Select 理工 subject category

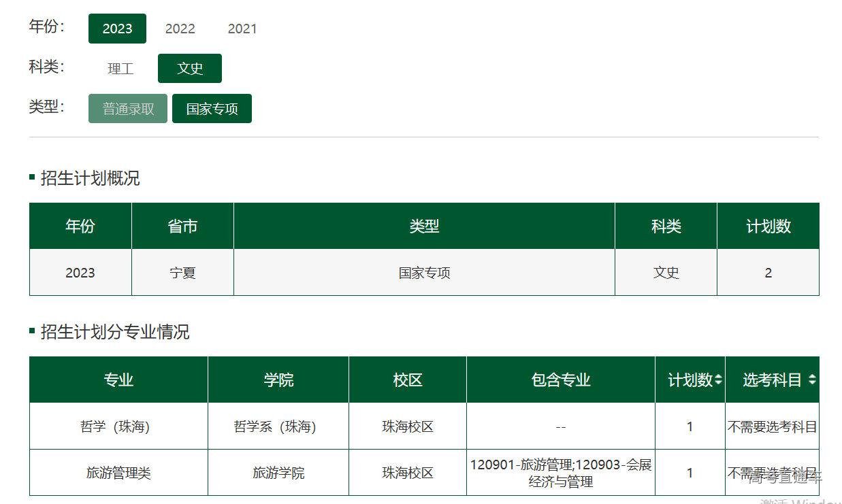tap(120, 69)
